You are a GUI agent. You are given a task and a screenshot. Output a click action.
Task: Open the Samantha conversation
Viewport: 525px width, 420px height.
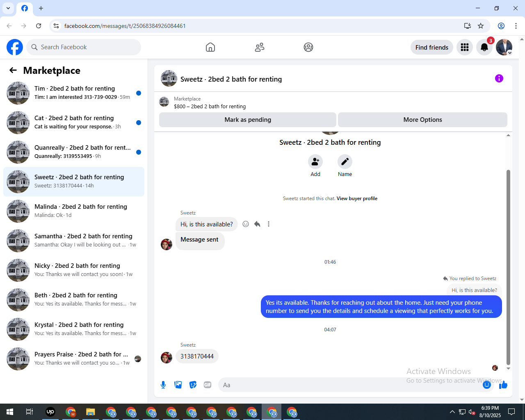[74, 241]
